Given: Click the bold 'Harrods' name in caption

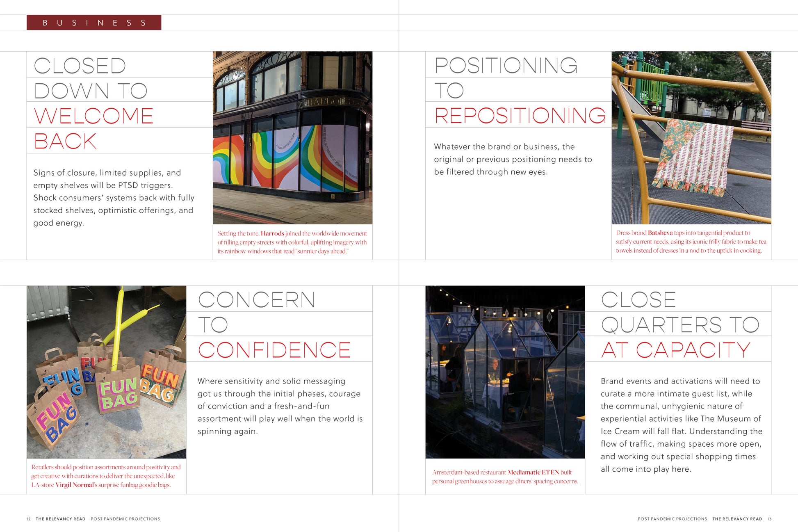Looking at the screenshot, I should [x=272, y=233].
